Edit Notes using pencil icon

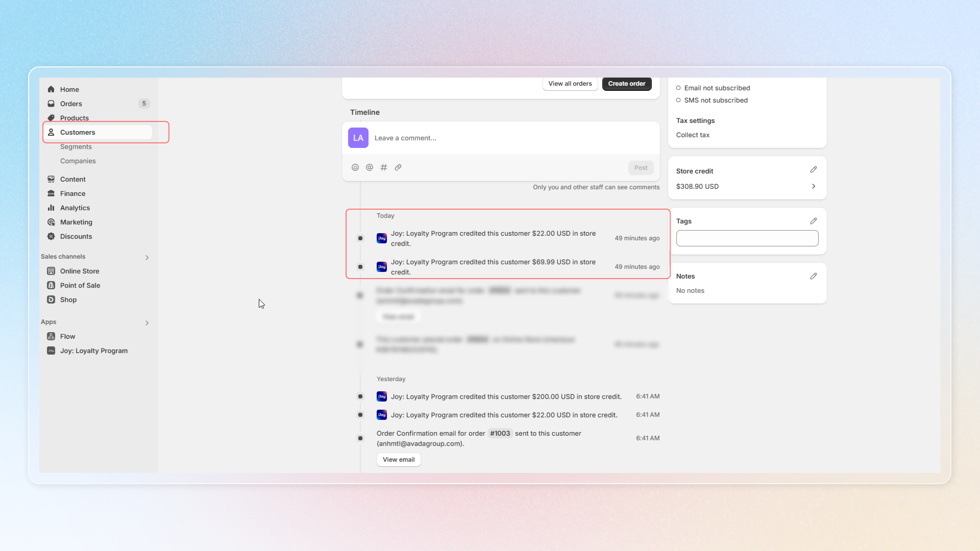click(x=813, y=276)
